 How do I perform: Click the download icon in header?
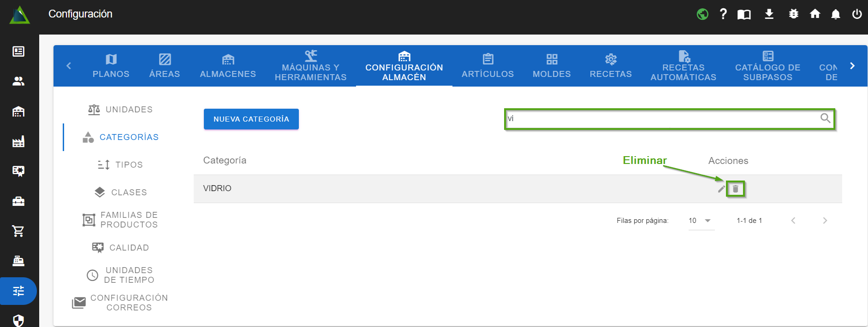pos(769,14)
